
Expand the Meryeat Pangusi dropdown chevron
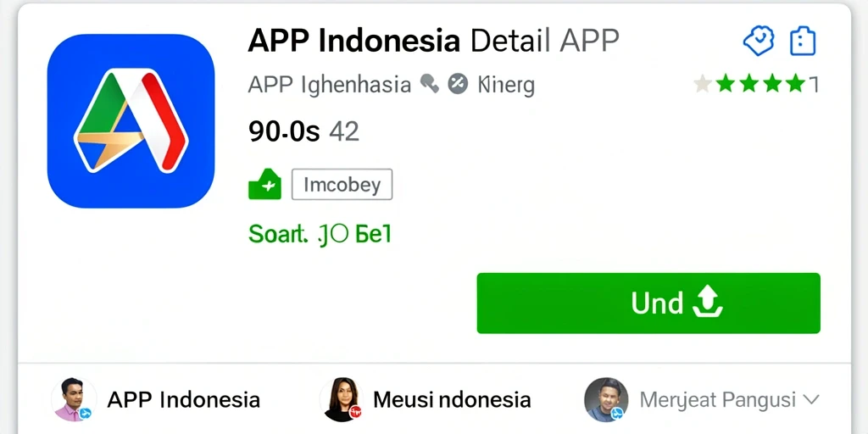(x=810, y=399)
